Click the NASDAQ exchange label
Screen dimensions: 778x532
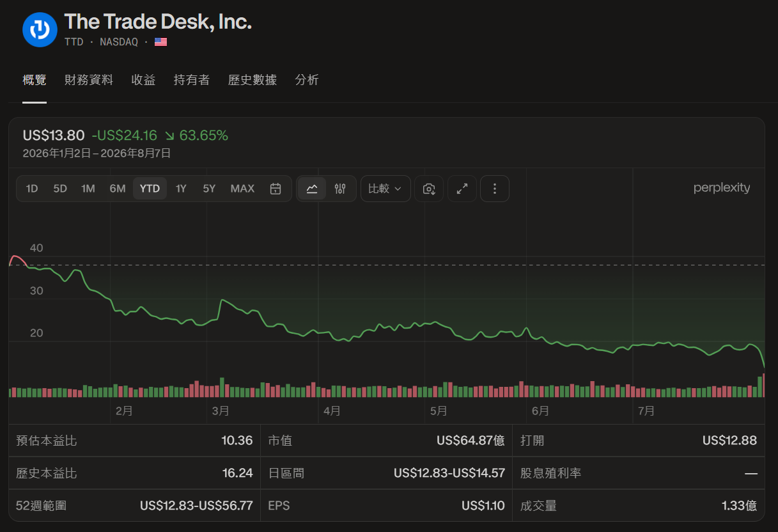tap(119, 42)
